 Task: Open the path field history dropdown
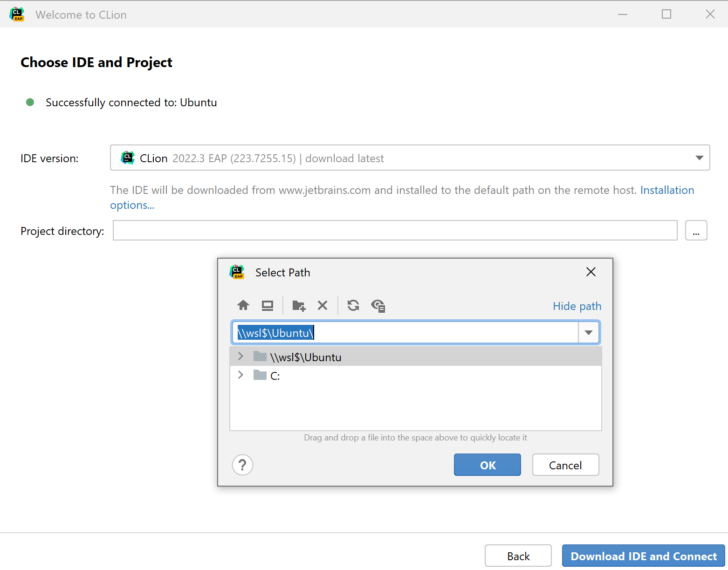pos(588,332)
